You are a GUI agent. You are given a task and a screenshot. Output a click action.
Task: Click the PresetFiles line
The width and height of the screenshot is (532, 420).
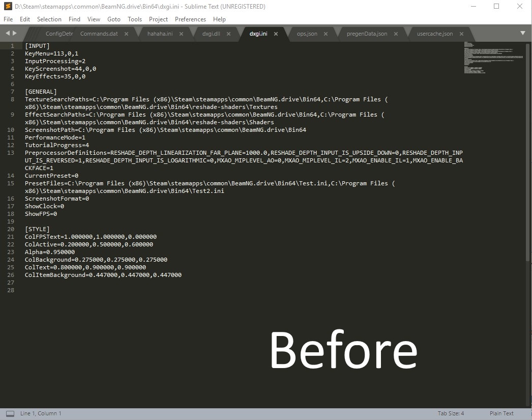pos(210,187)
